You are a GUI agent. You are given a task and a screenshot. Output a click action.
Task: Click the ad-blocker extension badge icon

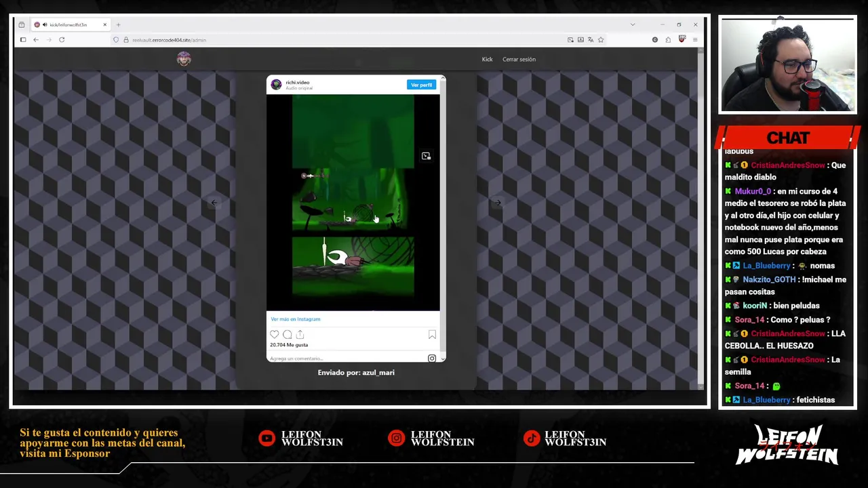point(682,40)
